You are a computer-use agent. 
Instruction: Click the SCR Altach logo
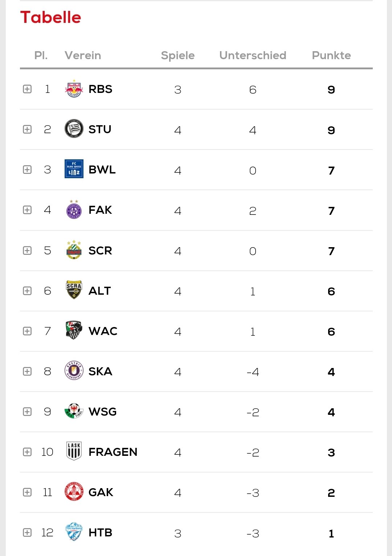[74, 290]
